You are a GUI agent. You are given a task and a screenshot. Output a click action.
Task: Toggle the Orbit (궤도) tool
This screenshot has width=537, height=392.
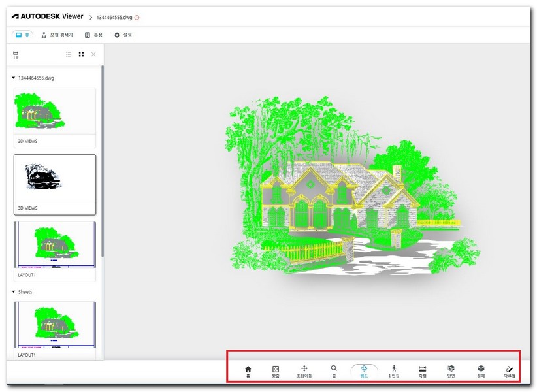pos(364,371)
